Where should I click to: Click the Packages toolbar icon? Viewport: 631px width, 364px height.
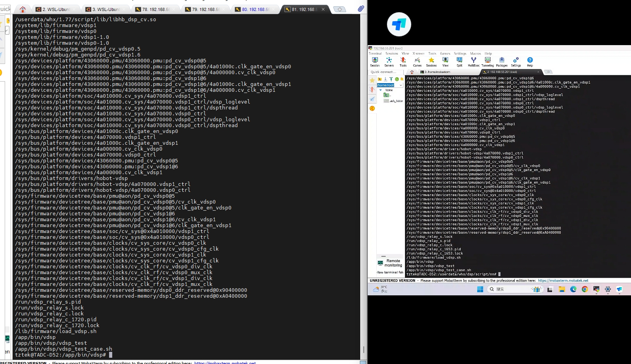click(502, 62)
